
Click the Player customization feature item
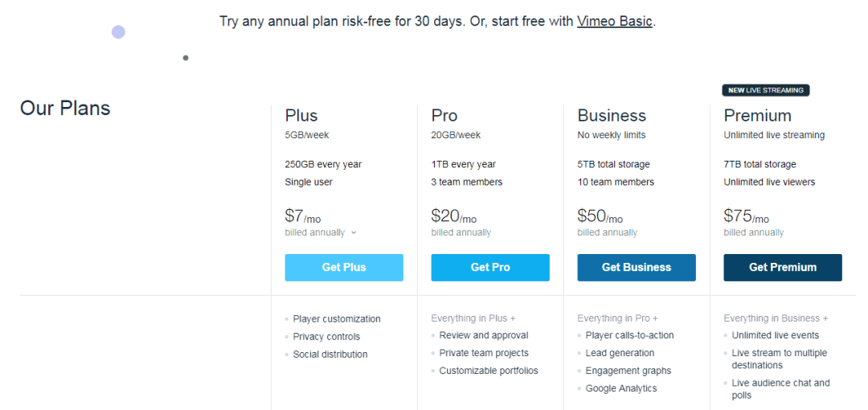point(337,319)
